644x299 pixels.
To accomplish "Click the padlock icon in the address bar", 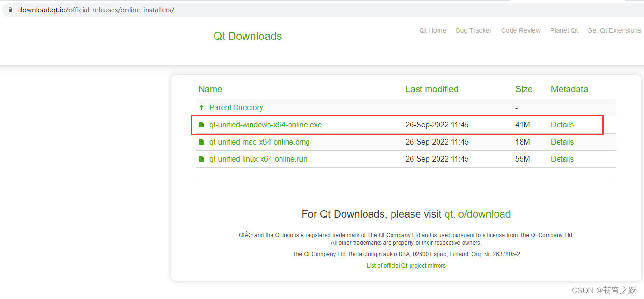I will coord(10,10).
